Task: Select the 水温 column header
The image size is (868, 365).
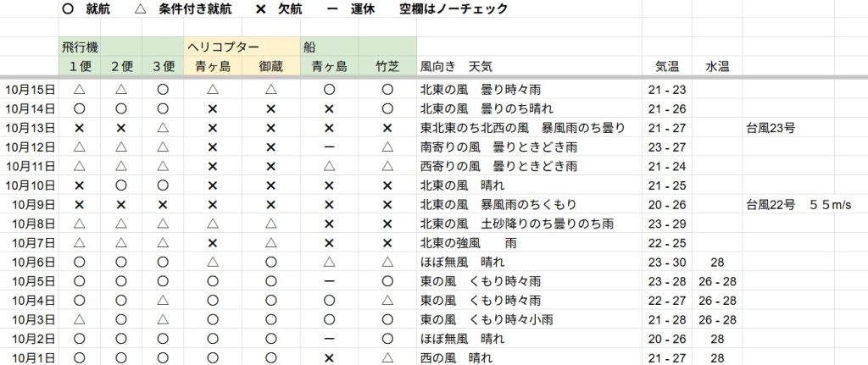Action: pos(716,66)
